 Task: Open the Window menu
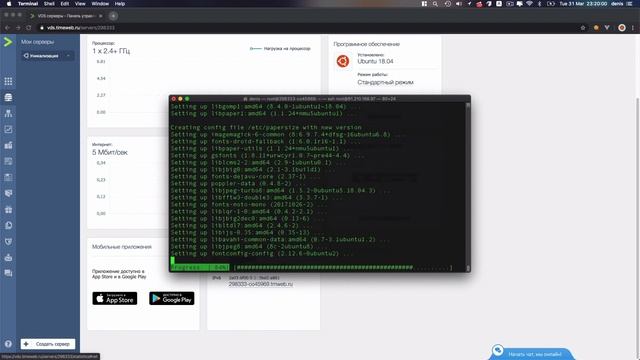100,4
